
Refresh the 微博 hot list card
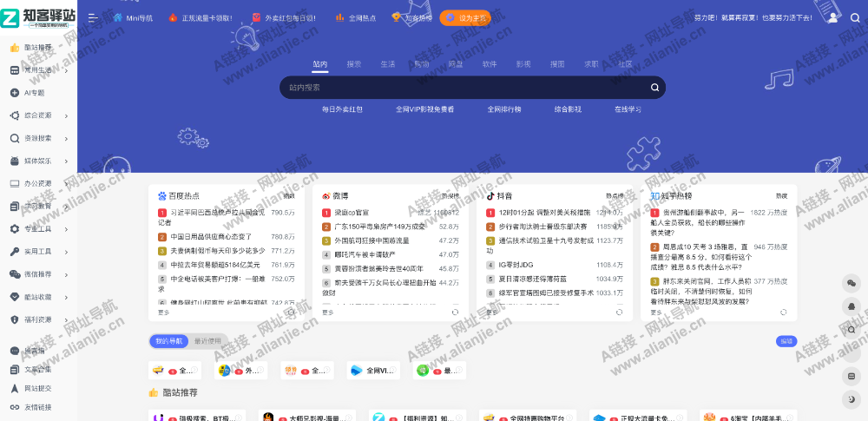tap(455, 312)
